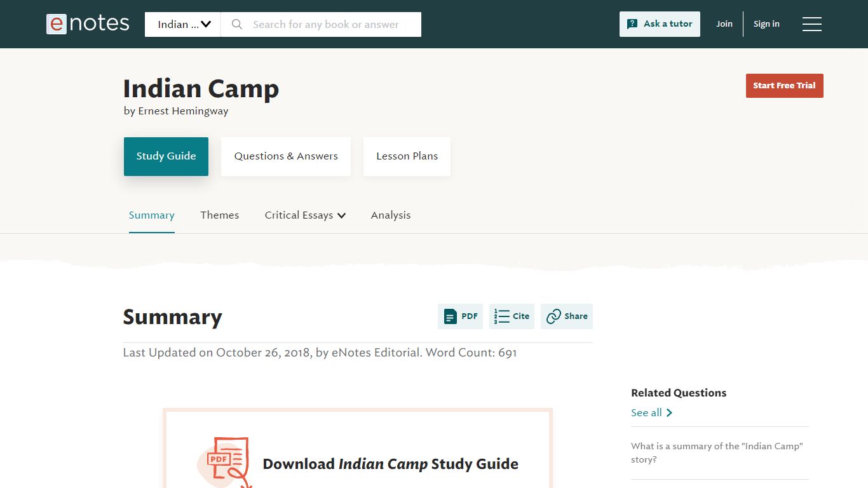Click the 'by Ernest Hemingway' byline
This screenshot has width=868, height=488.
176,111
